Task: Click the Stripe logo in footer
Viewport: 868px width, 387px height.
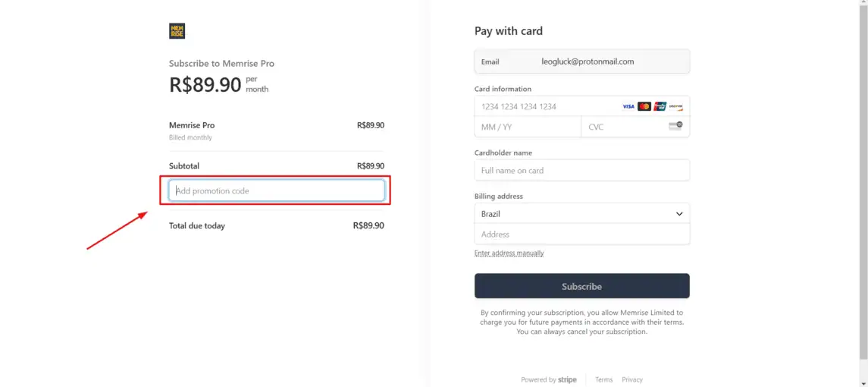Action: 567,380
